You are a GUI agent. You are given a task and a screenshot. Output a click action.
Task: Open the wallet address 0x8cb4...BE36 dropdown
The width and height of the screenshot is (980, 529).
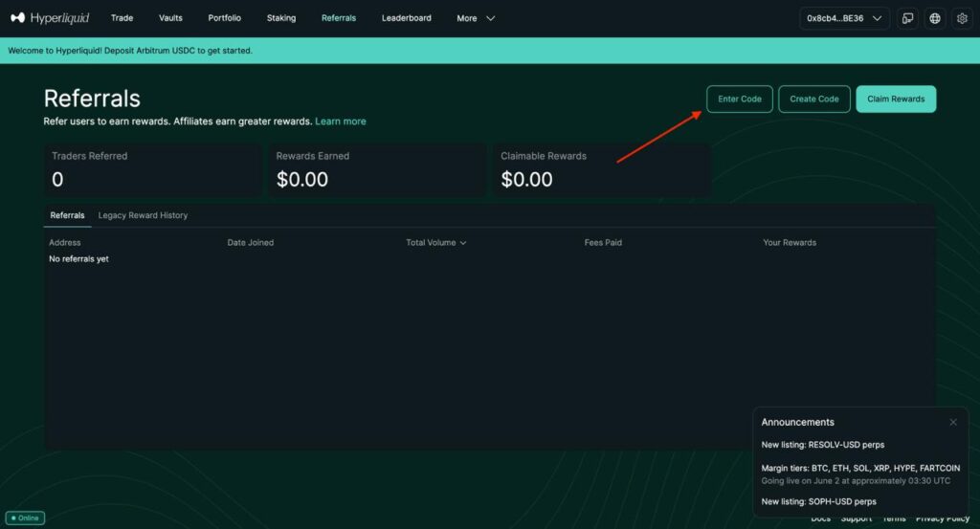[844, 18]
